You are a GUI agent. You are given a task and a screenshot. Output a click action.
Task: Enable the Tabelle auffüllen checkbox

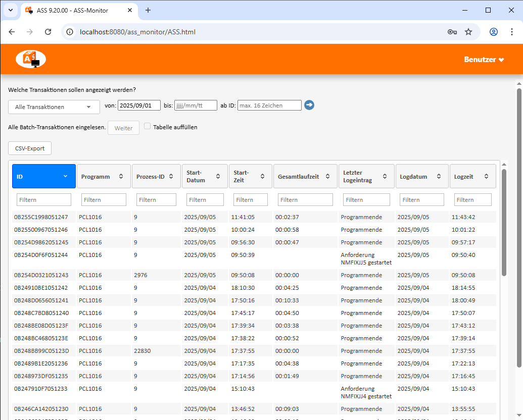147,126
